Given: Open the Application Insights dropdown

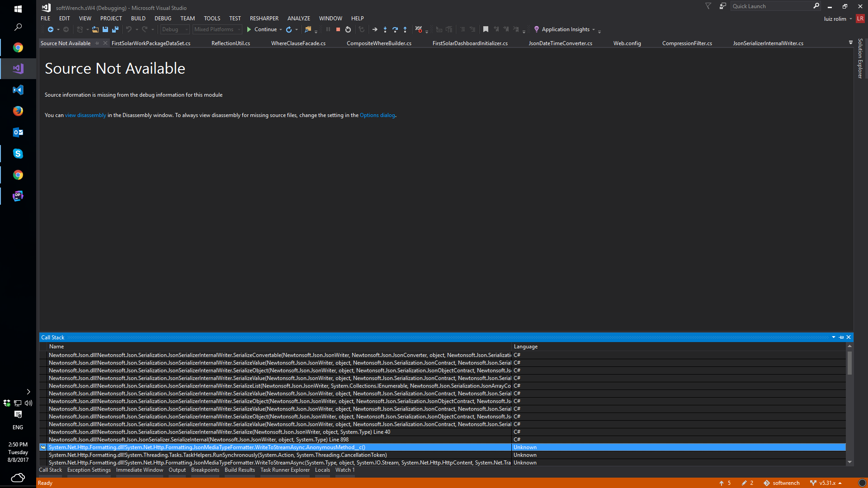Looking at the screenshot, I should coord(566,29).
